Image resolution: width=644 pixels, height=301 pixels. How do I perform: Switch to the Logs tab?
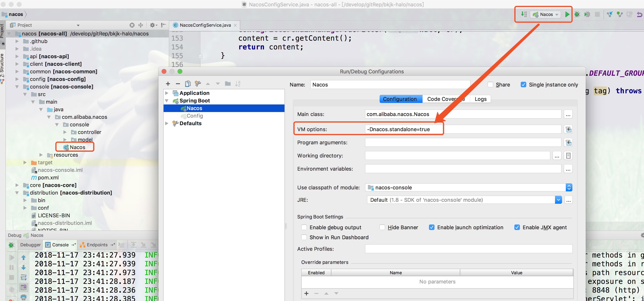pyautogui.click(x=480, y=99)
